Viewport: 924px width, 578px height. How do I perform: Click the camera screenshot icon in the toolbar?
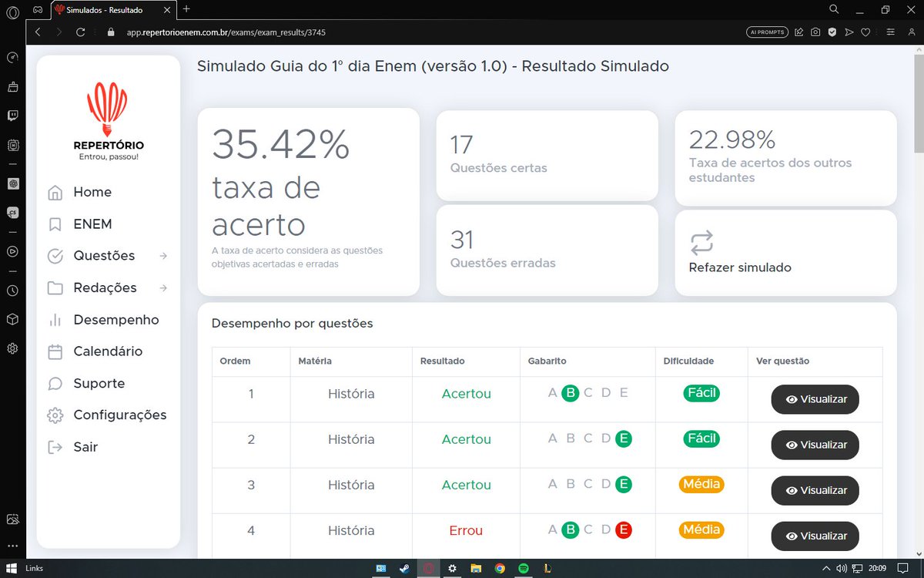click(x=815, y=32)
